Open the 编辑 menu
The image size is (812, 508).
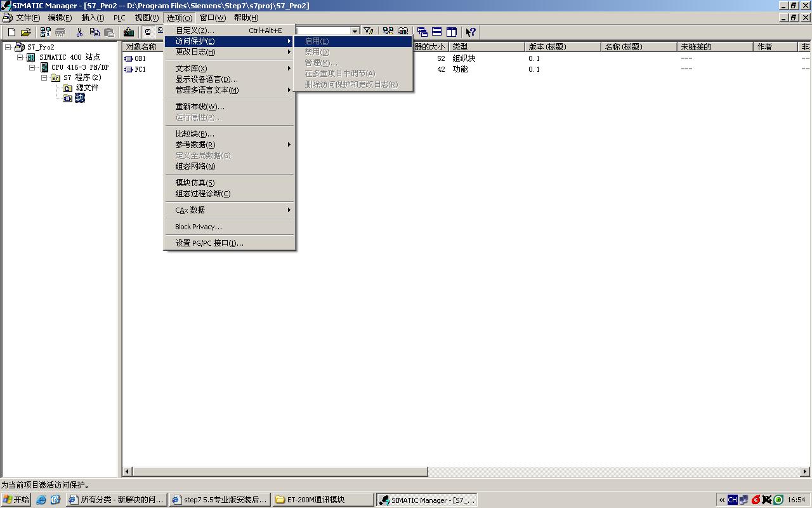click(60, 18)
